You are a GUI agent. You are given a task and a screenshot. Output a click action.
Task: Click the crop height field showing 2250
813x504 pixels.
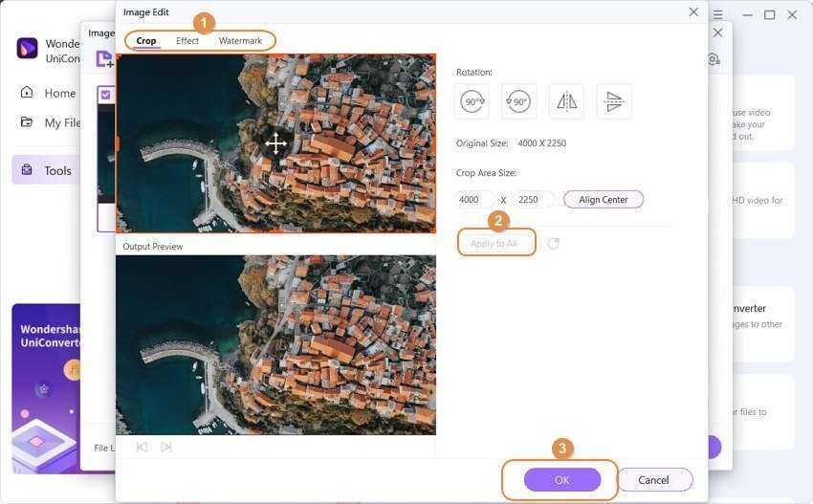click(532, 200)
